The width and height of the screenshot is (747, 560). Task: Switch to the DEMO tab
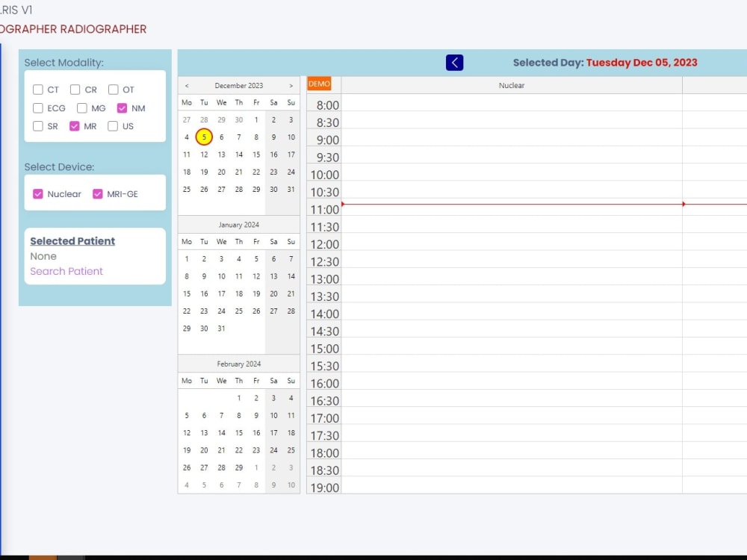click(320, 84)
